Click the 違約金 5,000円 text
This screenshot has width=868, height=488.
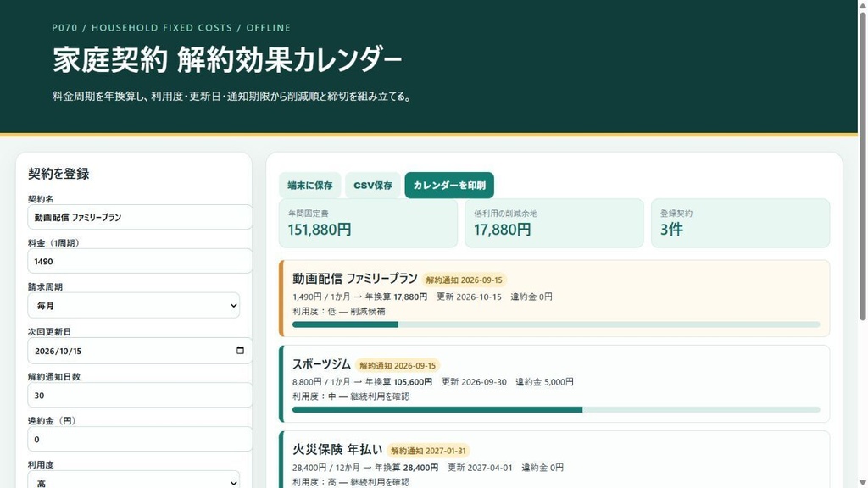coord(545,382)
